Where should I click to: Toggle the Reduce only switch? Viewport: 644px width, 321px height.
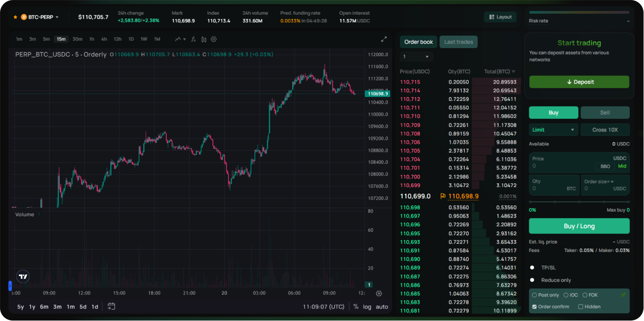click(532, 280)
